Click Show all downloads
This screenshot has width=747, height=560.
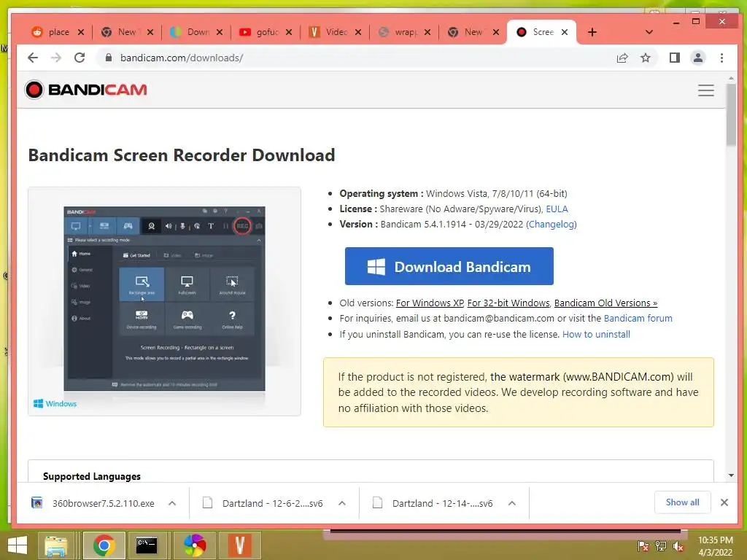[682, 502]
